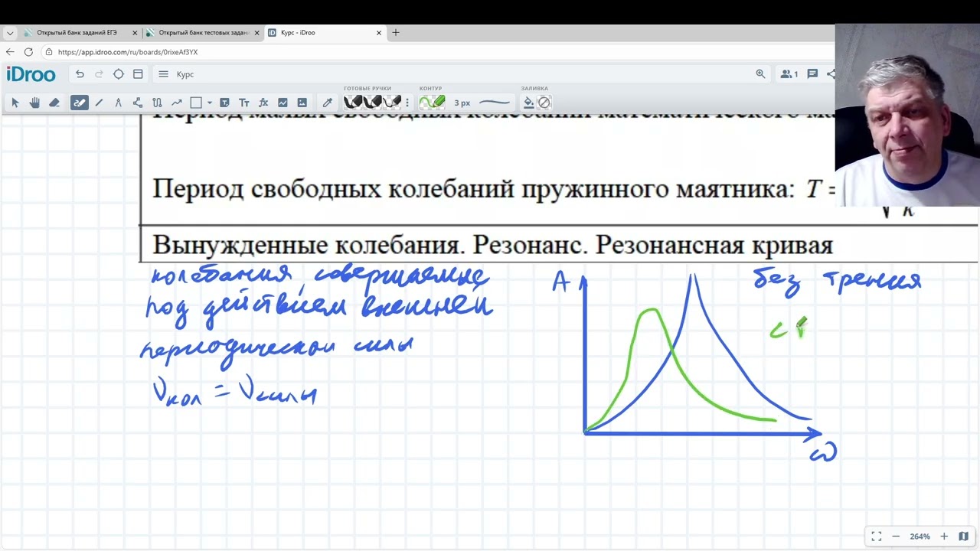The width and height of the screenshot is (980, 551).
Task: Open the participants list
Action: [789, 74]
